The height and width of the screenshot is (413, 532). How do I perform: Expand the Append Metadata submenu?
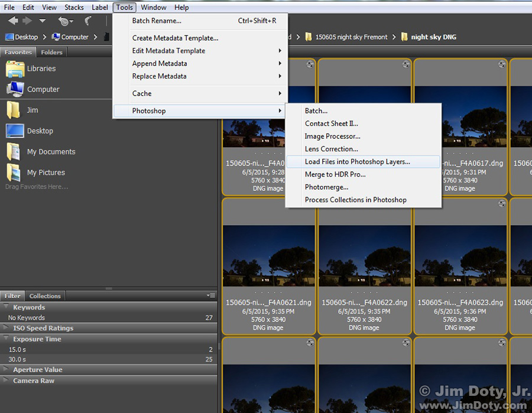point(200,63)
